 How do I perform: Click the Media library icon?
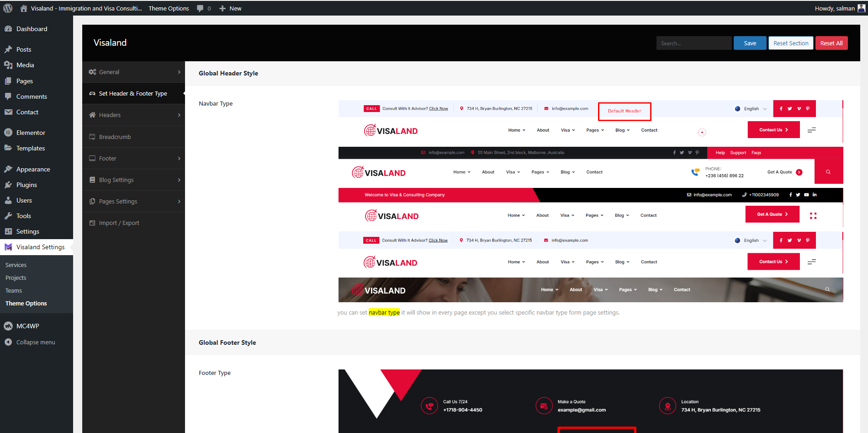pos(8,65)
